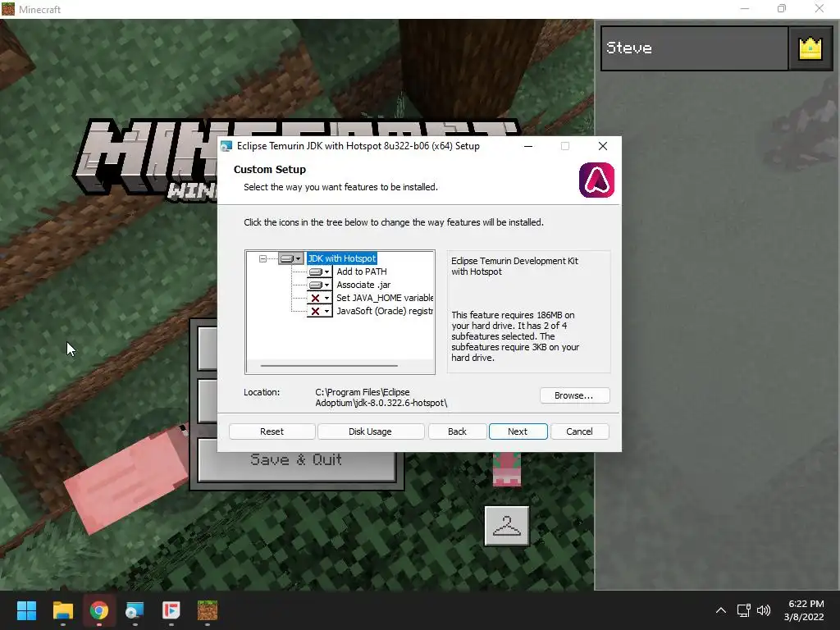Select the JDK with Hotspot tree item
Image resolution: width=840 pixels, height=630 pixels.
click(x=342, y=258)
